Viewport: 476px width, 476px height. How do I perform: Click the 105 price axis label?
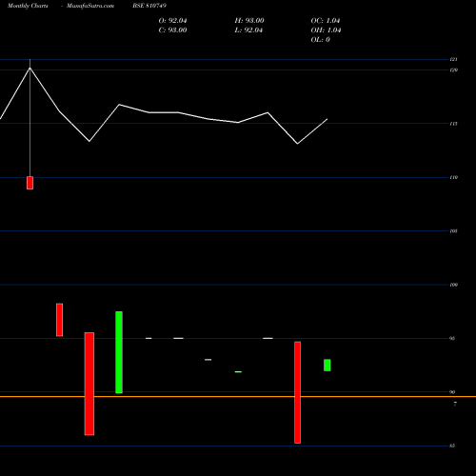[454, 231]
